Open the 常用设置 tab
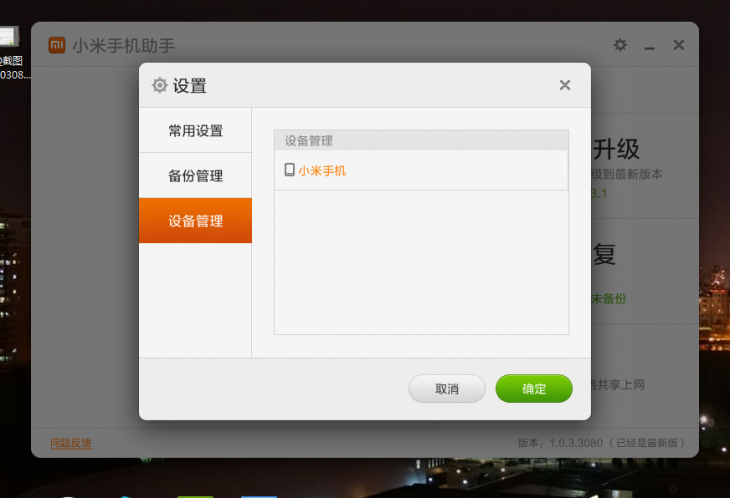Screen dimensions: 730x498 coord(195,130)
